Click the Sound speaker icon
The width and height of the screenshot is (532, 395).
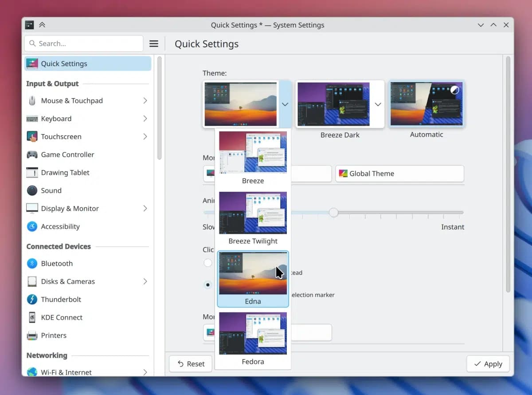coord(32,190)
